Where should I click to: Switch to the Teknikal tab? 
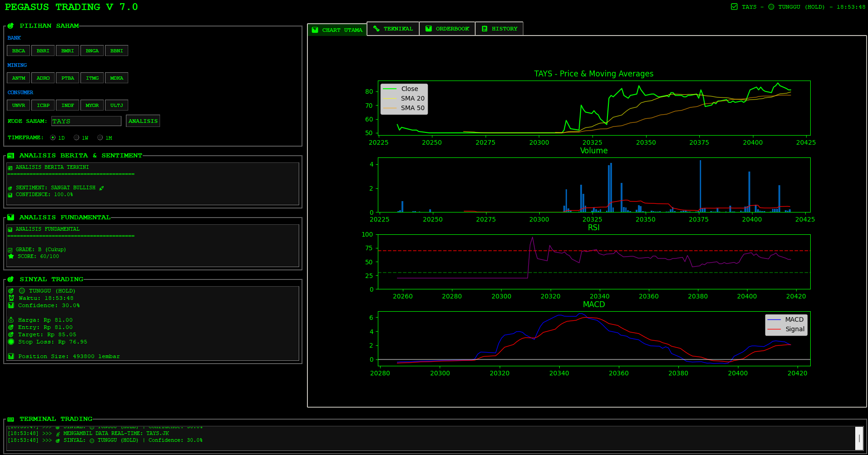[393, 29]
